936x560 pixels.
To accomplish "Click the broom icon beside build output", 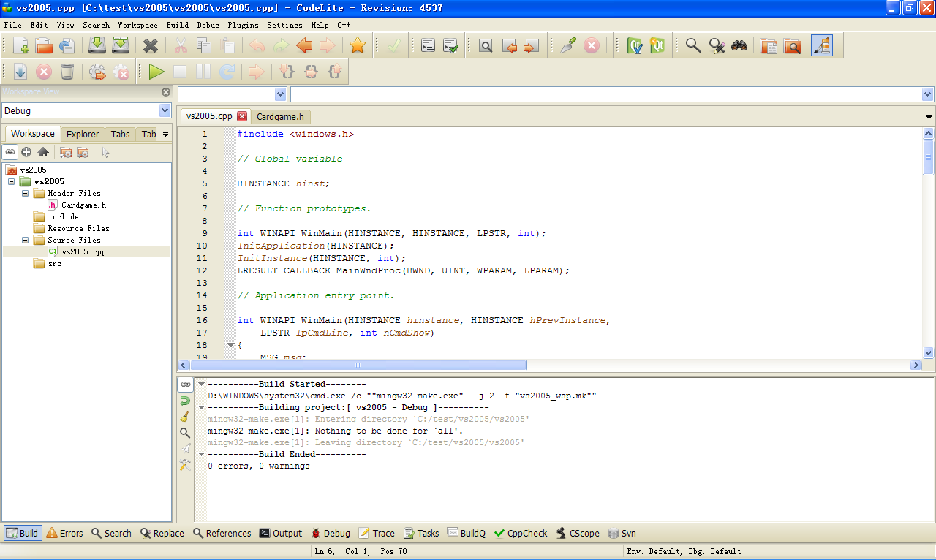I will (185, 417).
